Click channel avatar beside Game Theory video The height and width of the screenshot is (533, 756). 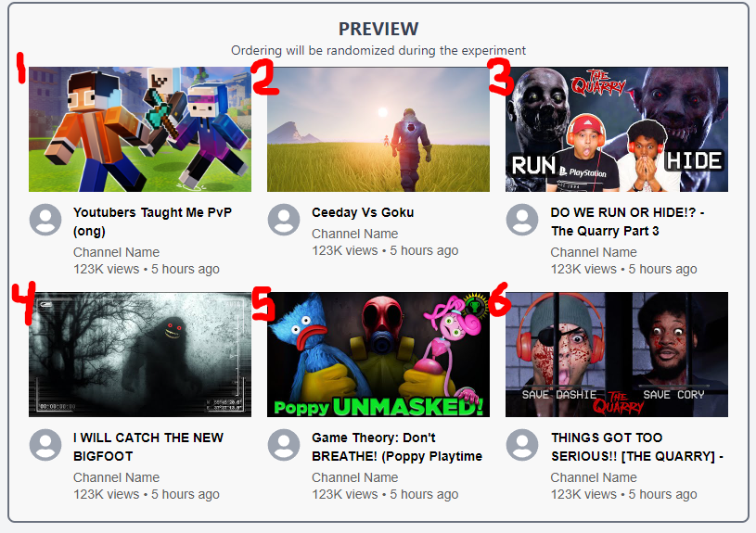pyautogui.click(x=284, y=444)
